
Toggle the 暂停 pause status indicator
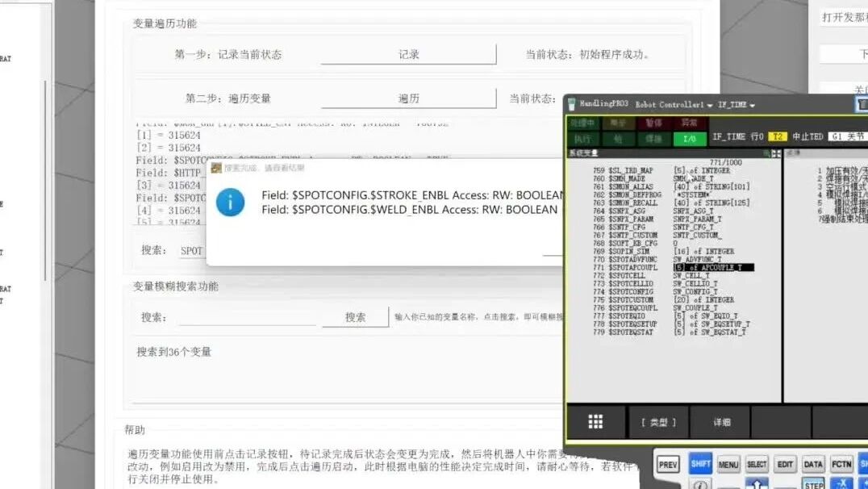(652, 122)
